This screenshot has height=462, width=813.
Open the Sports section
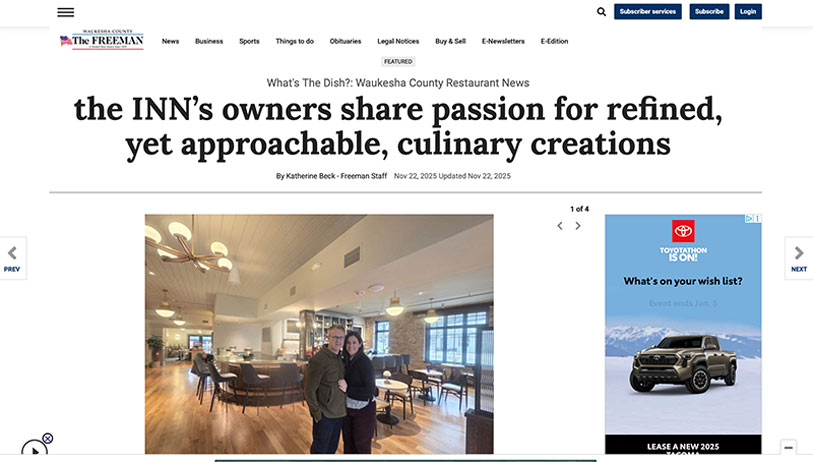click(x=249, y=41)
